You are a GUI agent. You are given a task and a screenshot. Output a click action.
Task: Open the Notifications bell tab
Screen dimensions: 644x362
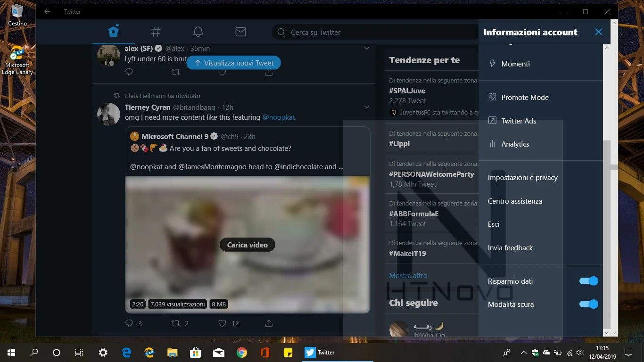(198, 32)
